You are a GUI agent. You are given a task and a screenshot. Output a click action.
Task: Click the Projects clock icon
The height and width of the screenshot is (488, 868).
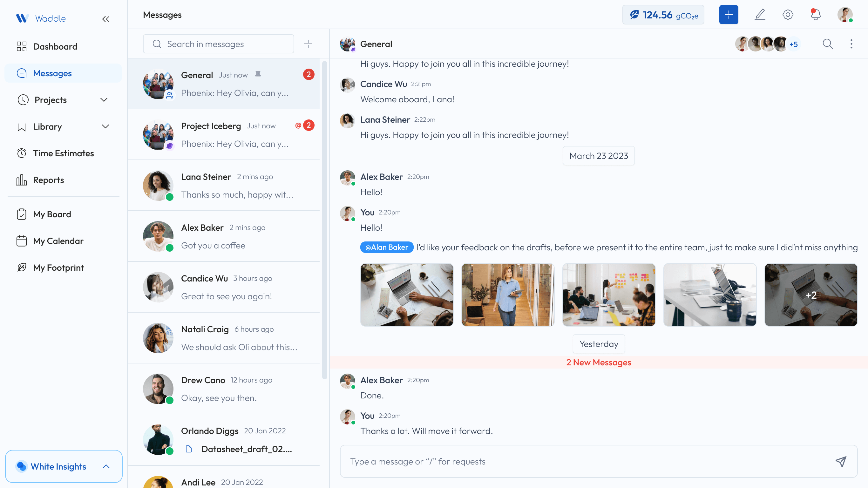pos(23,100)
